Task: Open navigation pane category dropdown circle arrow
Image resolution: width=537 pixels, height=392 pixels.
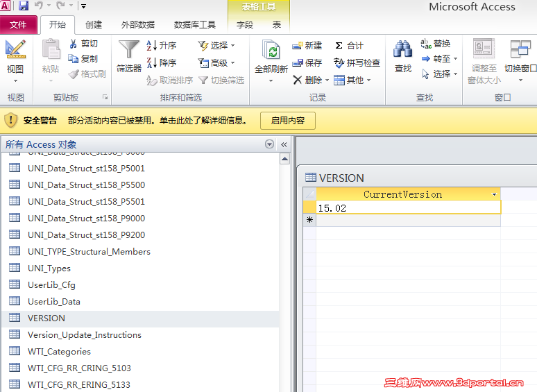Action: coord(269,144)
